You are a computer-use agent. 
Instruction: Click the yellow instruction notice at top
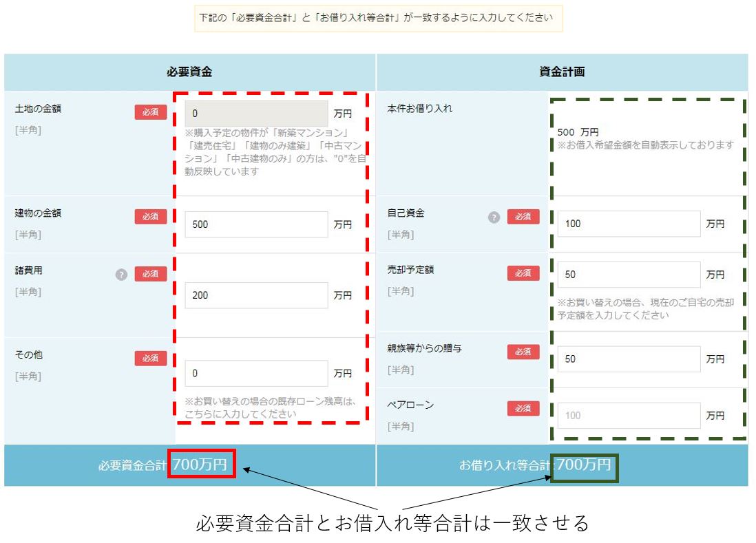click(x=378, y=18)
